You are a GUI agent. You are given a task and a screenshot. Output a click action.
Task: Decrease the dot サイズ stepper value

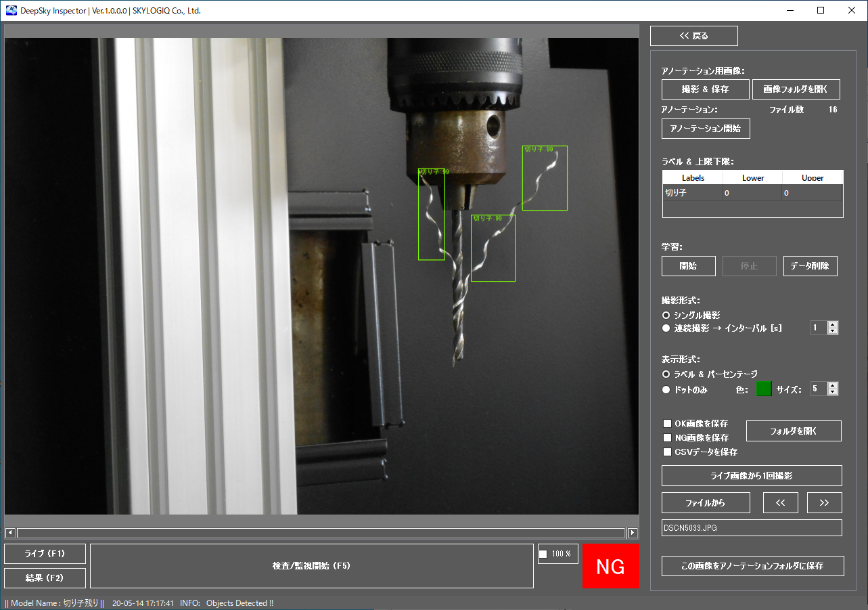(x=833, y=393)
